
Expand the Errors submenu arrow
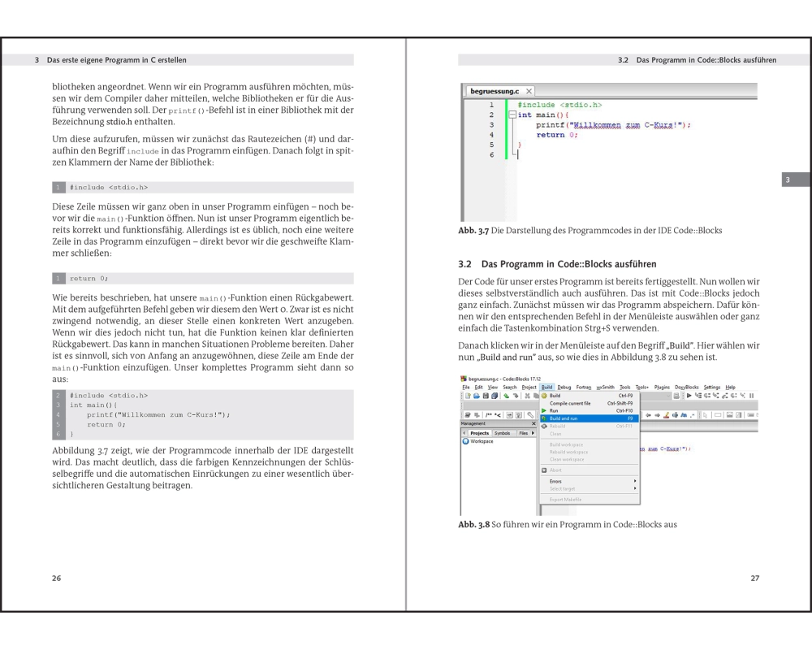(x=635, y=481)
